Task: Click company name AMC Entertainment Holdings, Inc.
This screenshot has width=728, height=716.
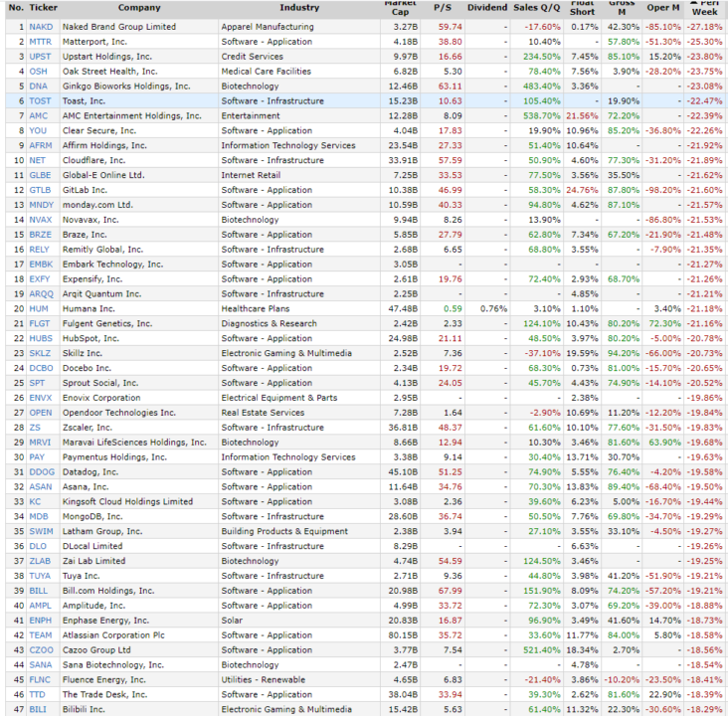Action: pos(132,116)
